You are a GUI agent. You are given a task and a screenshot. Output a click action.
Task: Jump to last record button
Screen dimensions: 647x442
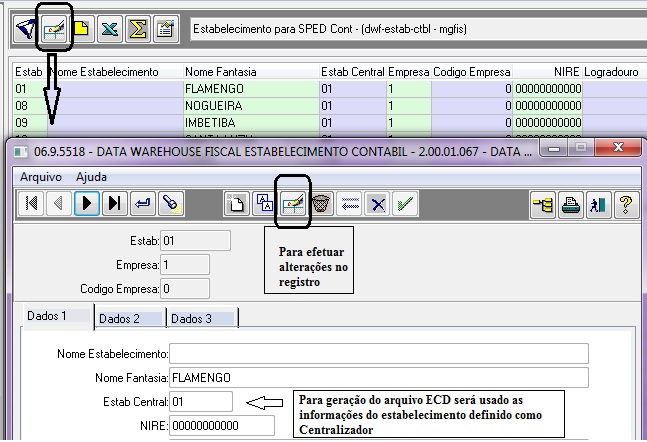pyautogui.click(x=114, y=203)
